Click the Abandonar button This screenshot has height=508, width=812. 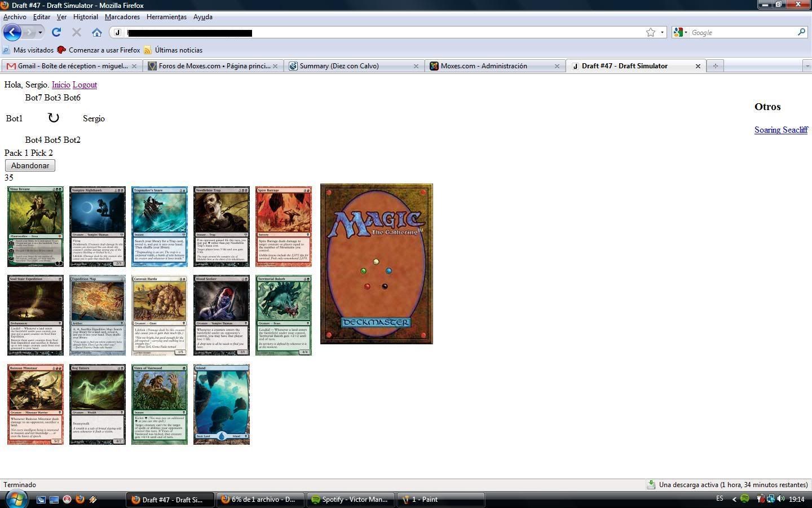(x=30, y=165)
